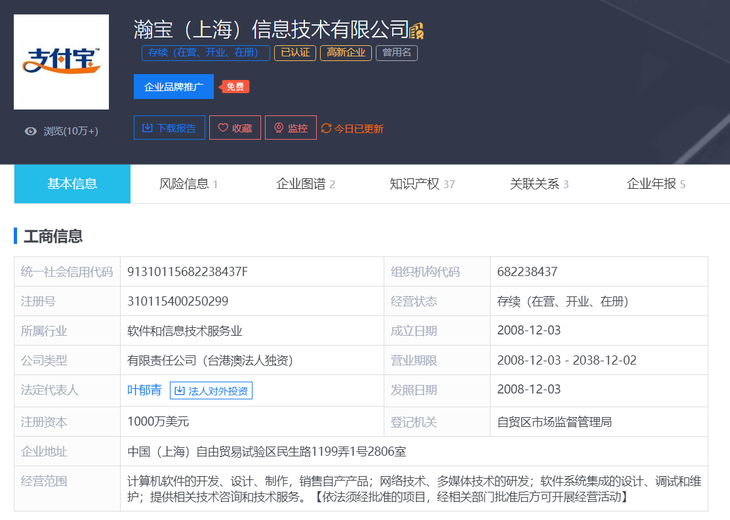Click the eye icon beside 浏览(10万+)
This screenshot has height=520, width=730.
click(31, 131)
